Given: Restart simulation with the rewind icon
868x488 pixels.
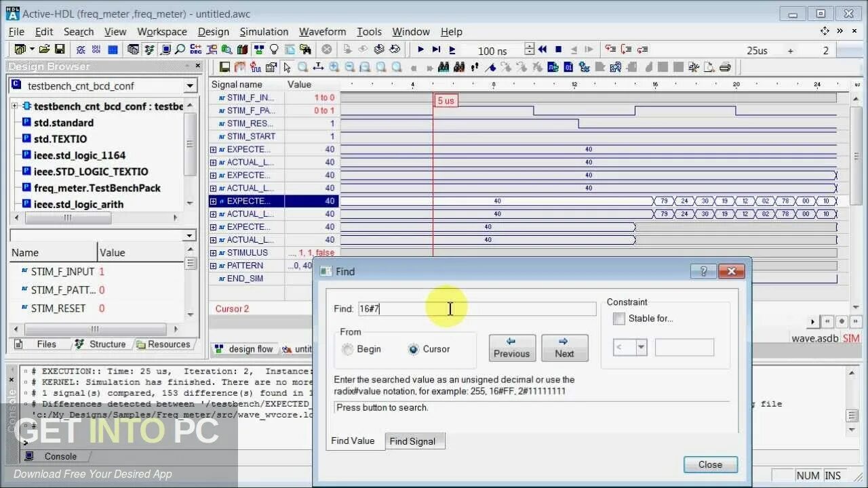Looking at the screenshot, I should (x=542, y=49).
